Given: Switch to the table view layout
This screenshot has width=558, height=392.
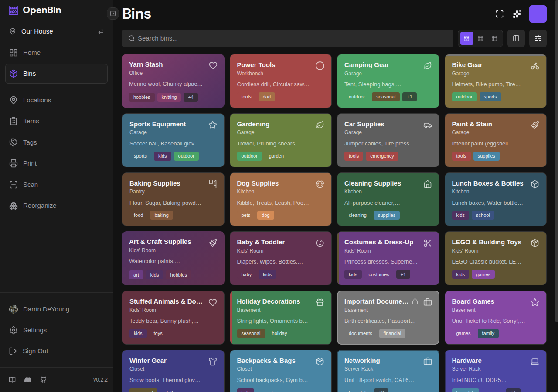Looking at the screenshot, I should 494,38.
